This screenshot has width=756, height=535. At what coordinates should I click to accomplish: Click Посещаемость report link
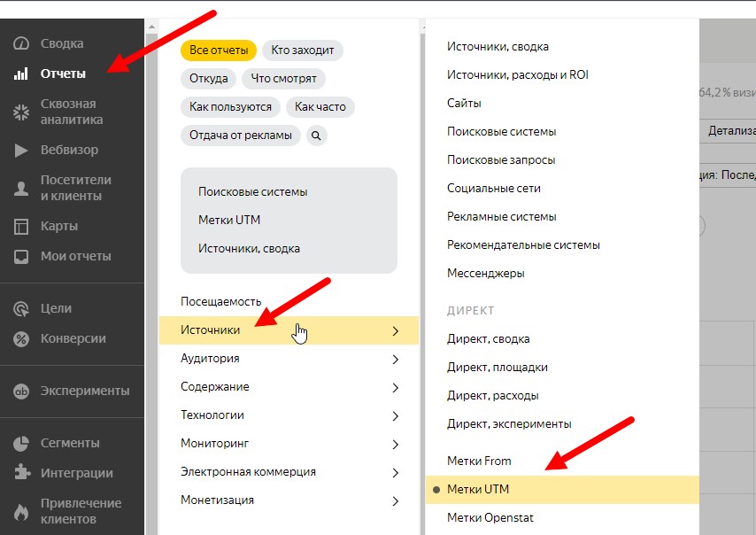tap(221, 301)
